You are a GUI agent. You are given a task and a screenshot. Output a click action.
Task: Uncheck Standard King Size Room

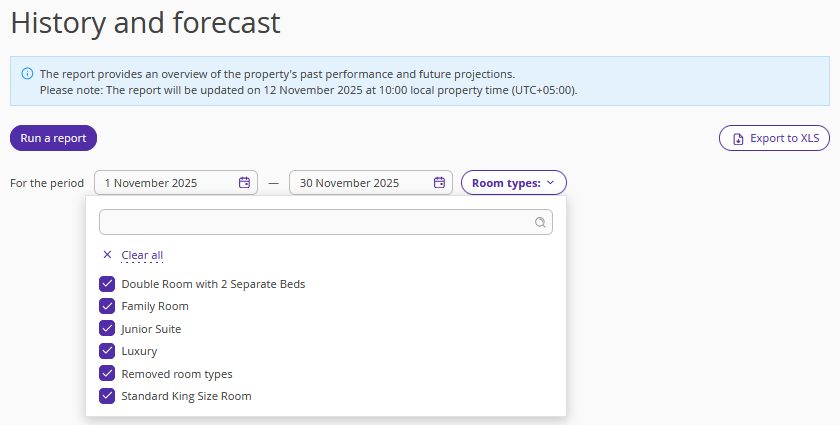coord(107,396)
